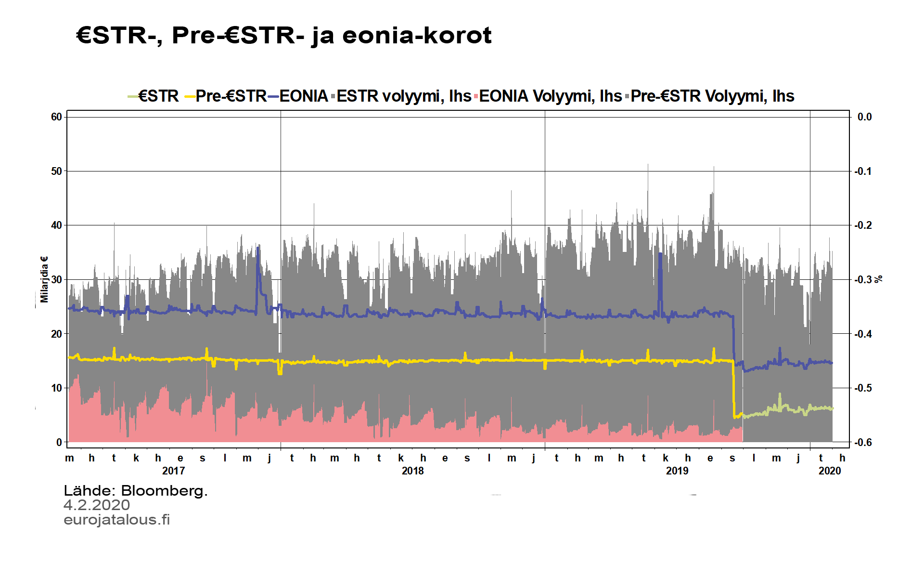The height and width of the screenshot is (578, 924).
Task: Click the Lähde: Bloomberg. source text
Action: click(136, 491)
